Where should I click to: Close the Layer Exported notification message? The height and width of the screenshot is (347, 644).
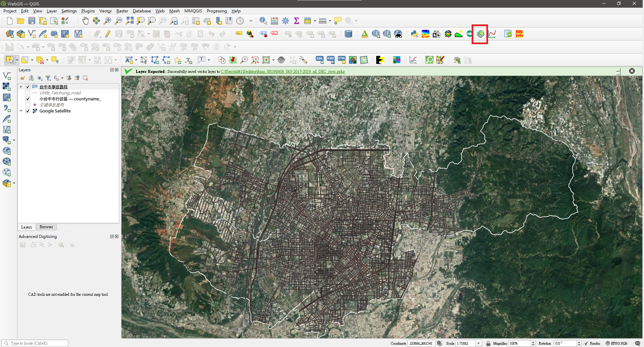click(x=632, y=71)
